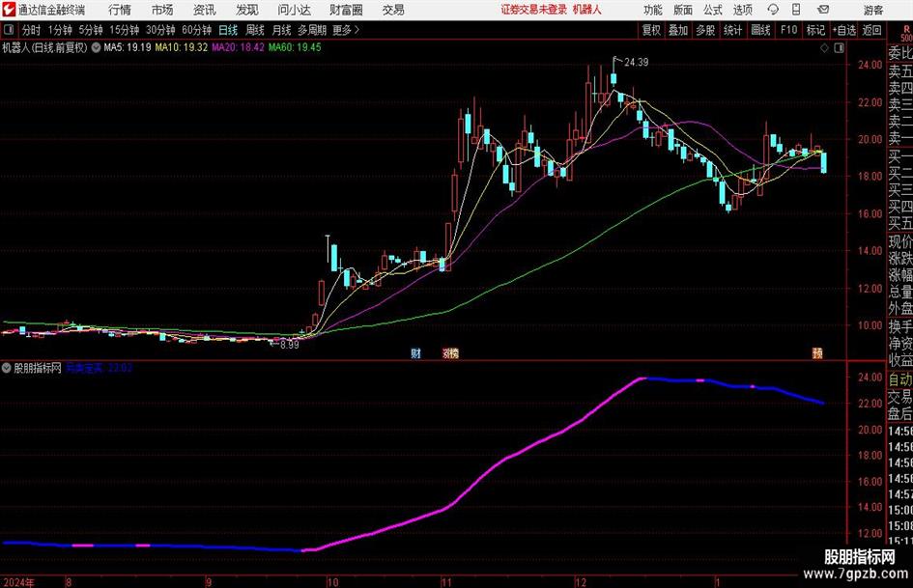Image resolution: width=913 pixels, height=588 pixels.
Task: Open the 市场 menu
Action: point(162,10)
